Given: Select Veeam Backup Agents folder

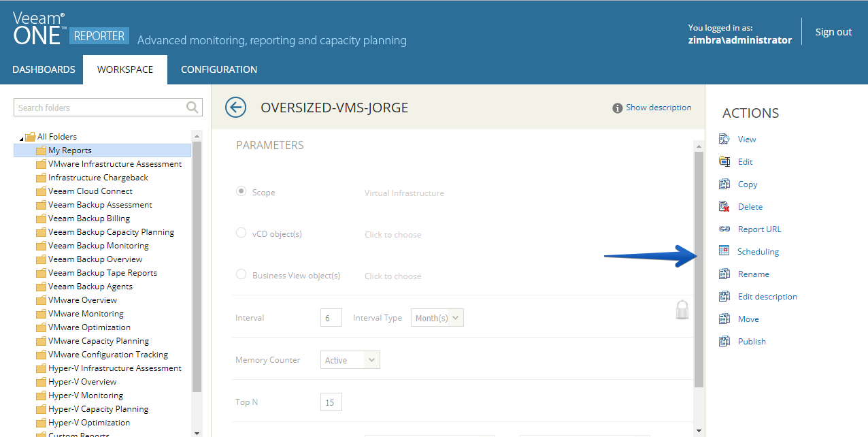Looking at the screenshot, I should click(x=90, y=287).
